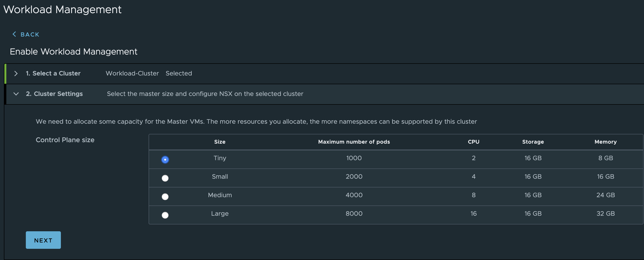Click the 2. Cluster Settings step header
Screen dimensions: 644x260
click(x=54, y=94)
